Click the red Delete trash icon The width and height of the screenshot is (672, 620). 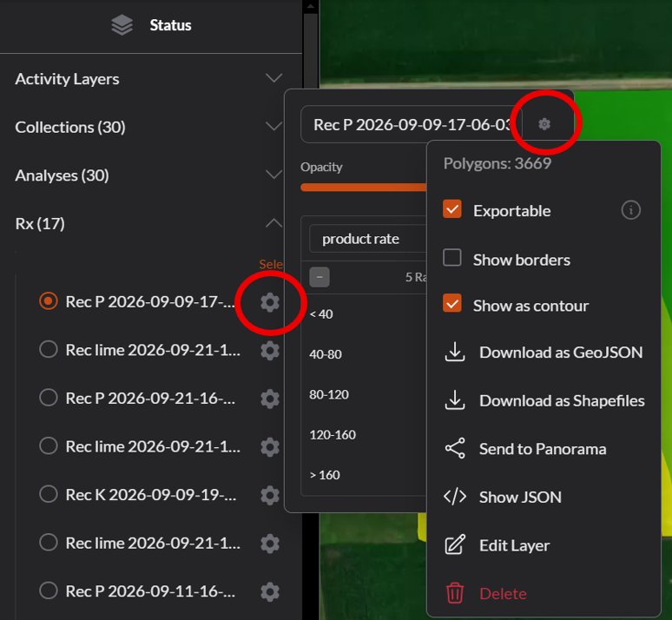[x=455, y=593]
